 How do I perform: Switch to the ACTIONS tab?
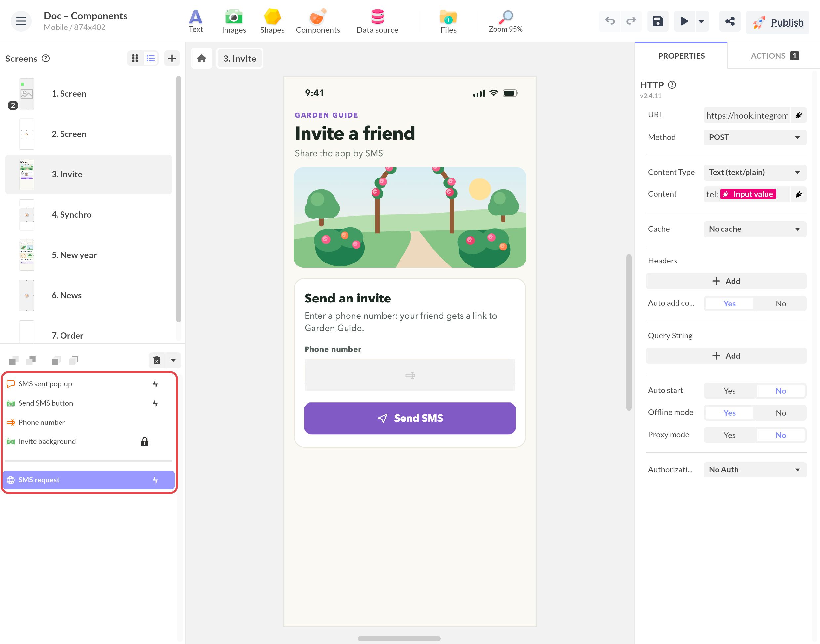(774, 56)
